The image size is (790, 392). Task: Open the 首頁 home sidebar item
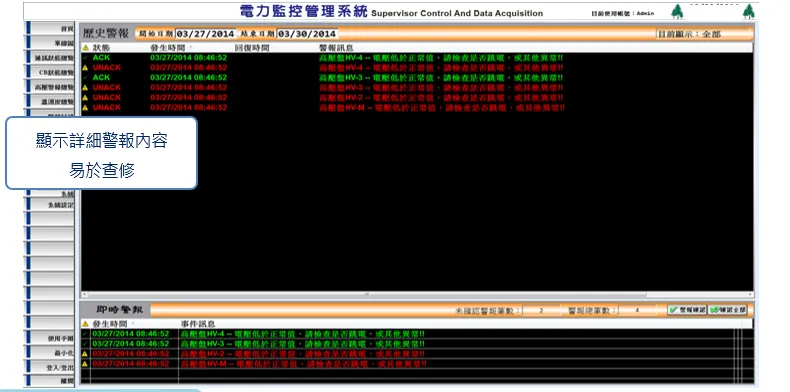[x=50, y=29]
